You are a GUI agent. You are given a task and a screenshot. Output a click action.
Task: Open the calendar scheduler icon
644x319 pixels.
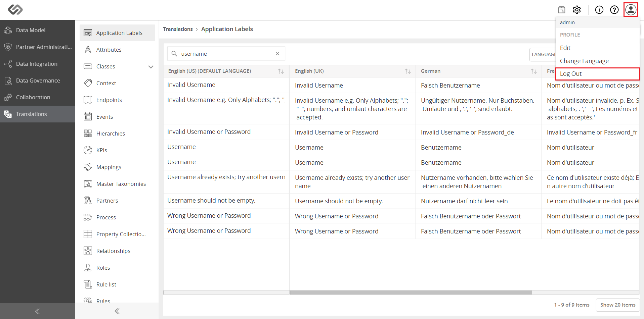[x=562, y=10]
